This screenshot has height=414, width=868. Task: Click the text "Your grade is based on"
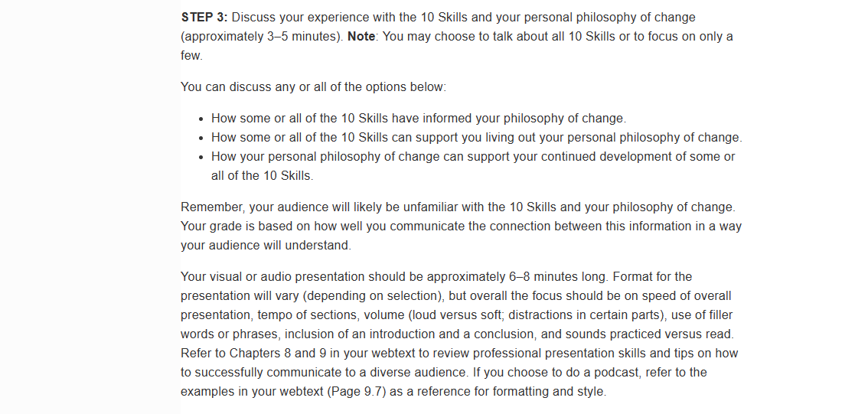pyautogui.click(x=246, y=227)
